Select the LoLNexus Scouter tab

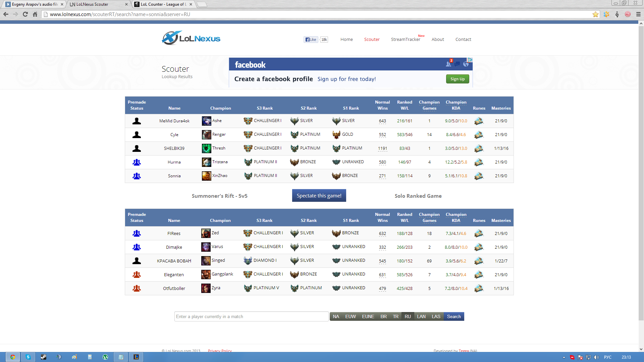99,4
